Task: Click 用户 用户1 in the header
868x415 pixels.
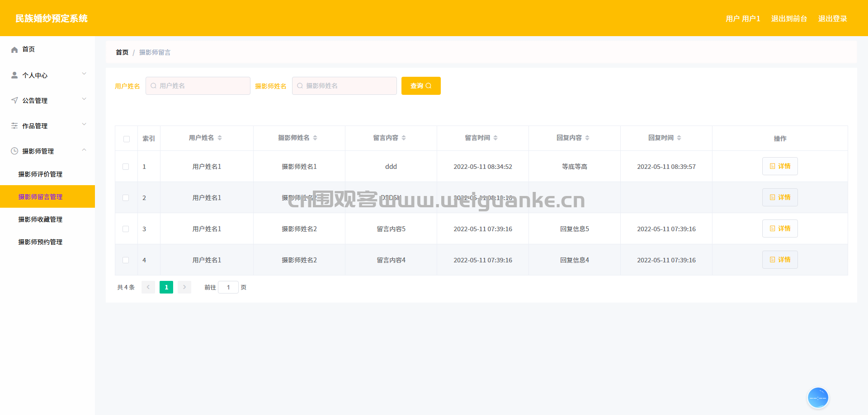Action: point(743,19)
